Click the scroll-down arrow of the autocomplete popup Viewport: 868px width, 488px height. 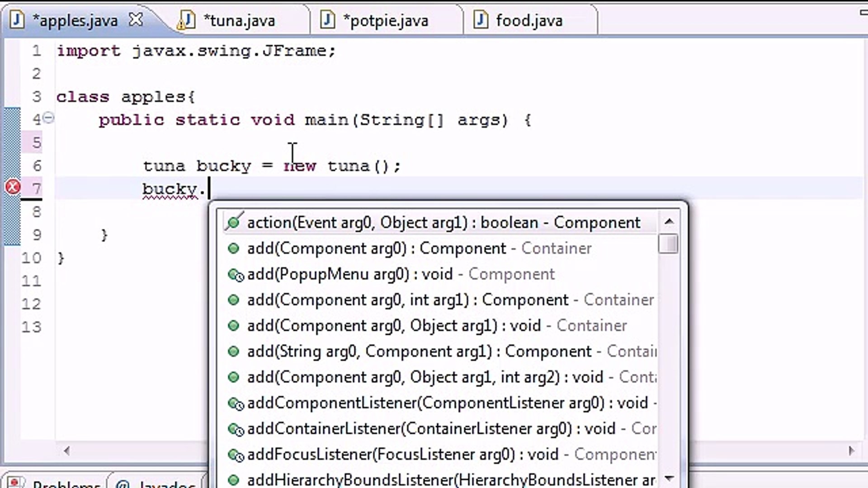pos(669,478)
